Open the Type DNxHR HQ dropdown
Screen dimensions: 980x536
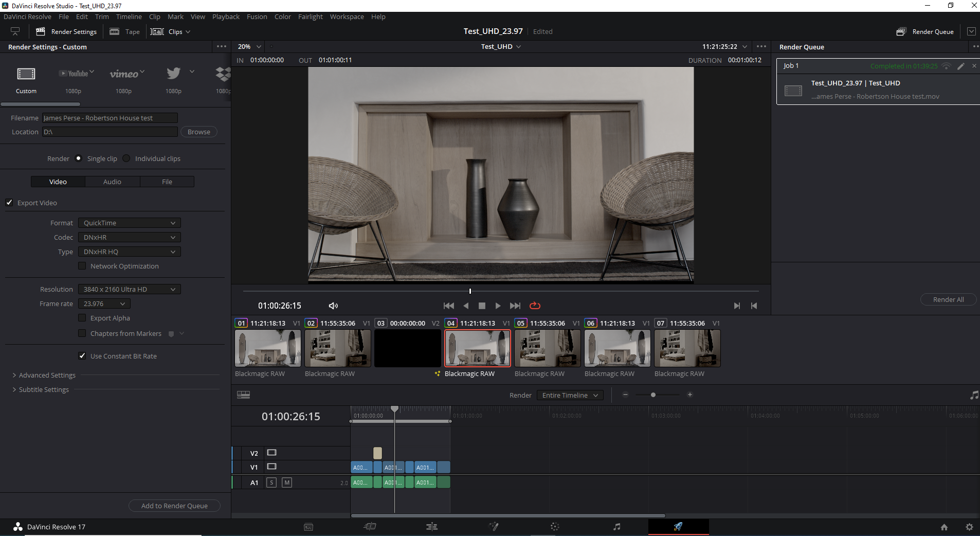[x=130, y=252]
